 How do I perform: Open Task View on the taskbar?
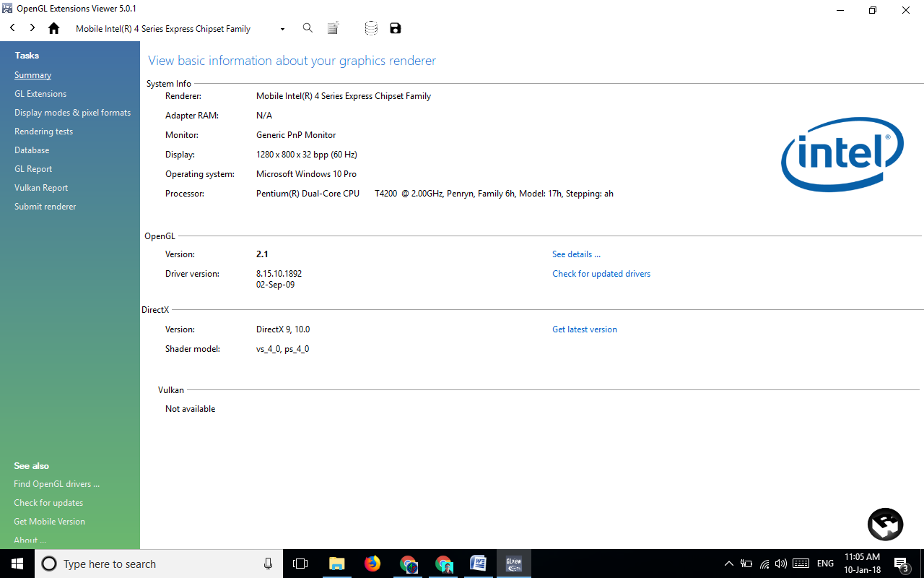point(300,564)
